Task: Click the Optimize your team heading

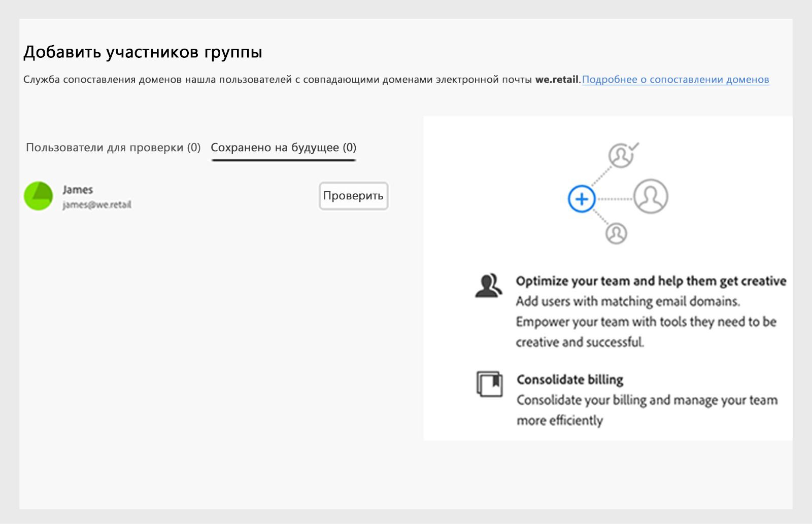Action: pyautogui.click(x=651, y=281)
